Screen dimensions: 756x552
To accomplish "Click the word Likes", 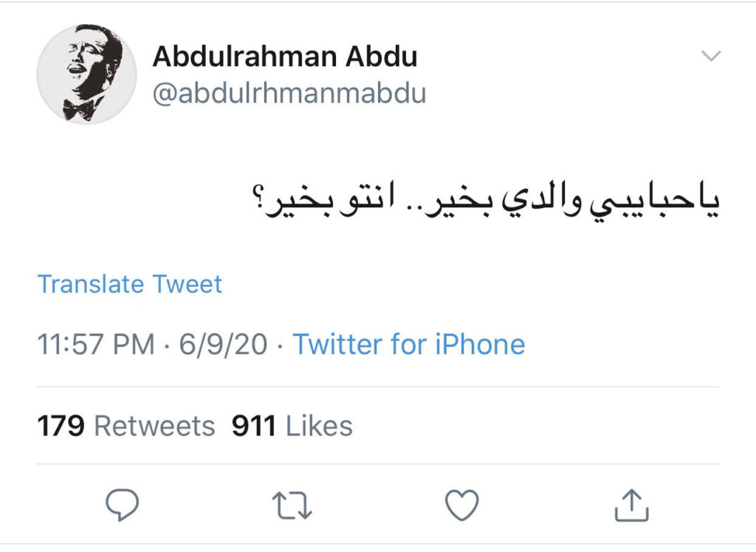I will point(319,426).
